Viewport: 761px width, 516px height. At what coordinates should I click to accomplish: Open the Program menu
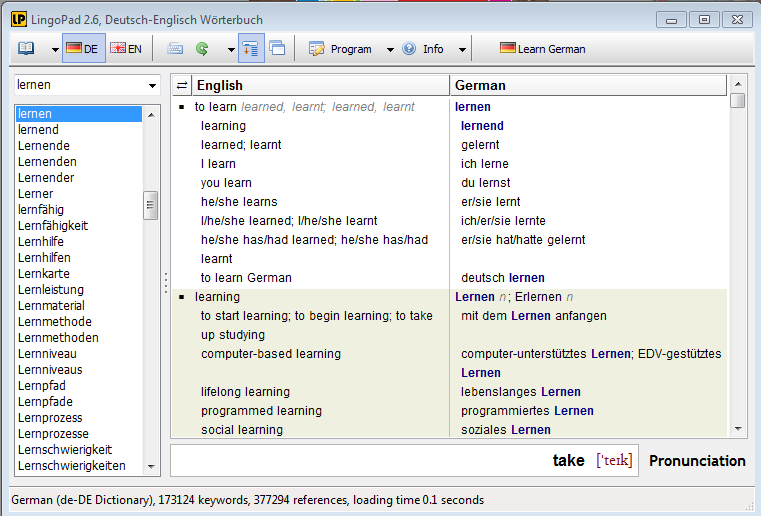point(340,49)
